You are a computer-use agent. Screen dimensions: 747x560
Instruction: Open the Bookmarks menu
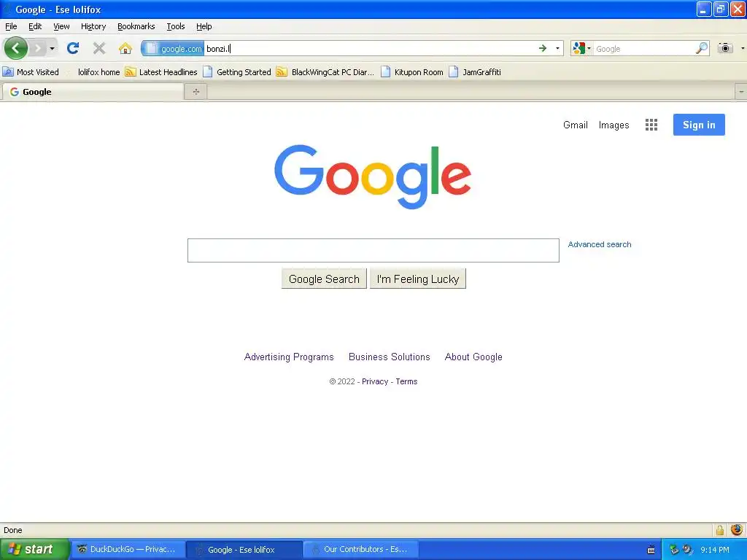(x=136, y=26)
